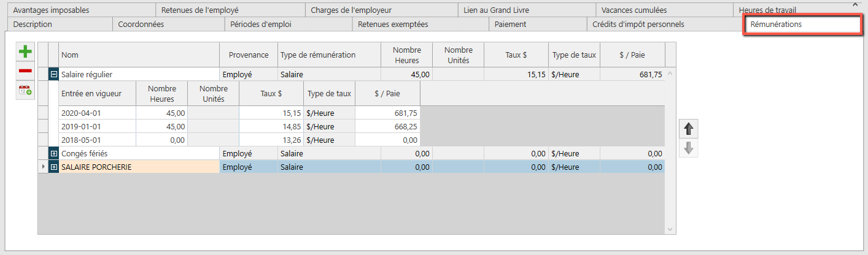Switch to the Description tab
868x255 pixels.
[x=59, y=25]
